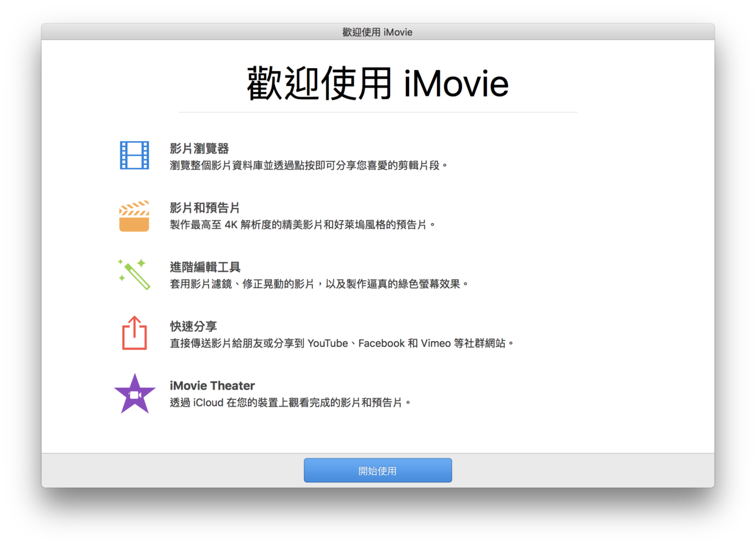756x547 pixels.
Task: Click the green magic wand 進階編輯工具 icon
Action: pyautogui.click(x=134, y=274)
